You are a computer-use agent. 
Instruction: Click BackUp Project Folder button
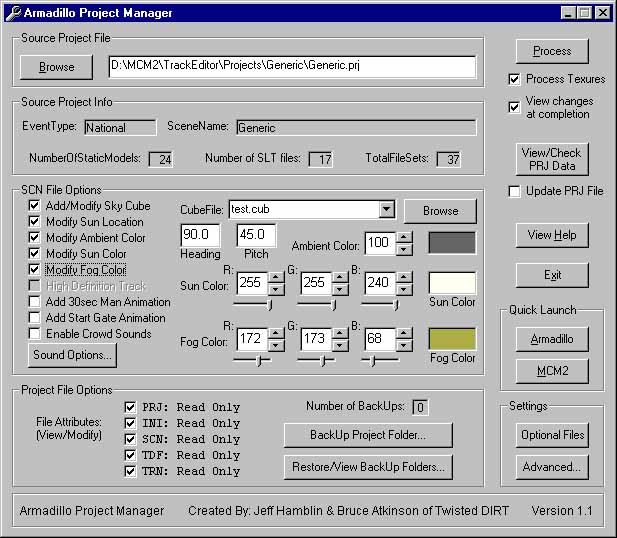tap(368, 435)
